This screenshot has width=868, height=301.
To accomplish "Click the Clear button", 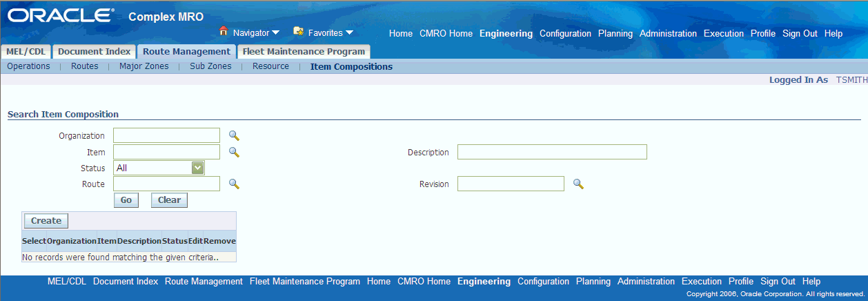I will pyautogui.click(x=169, y=200).
